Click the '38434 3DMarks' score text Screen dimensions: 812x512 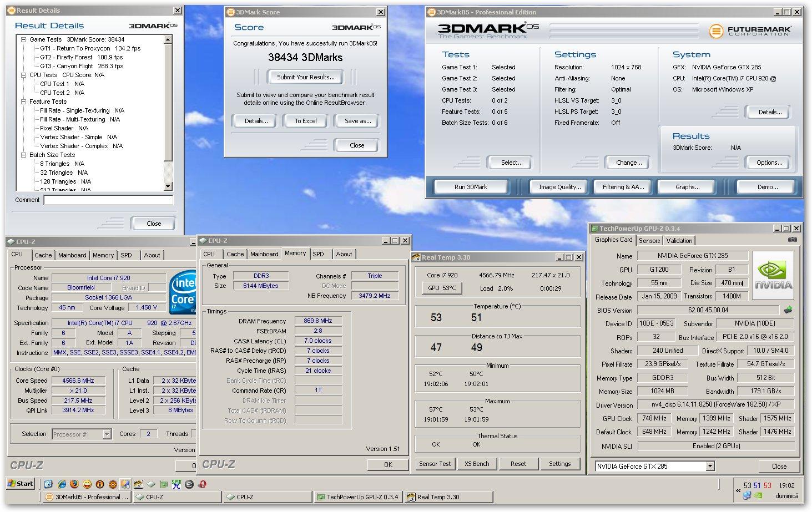coord(305,57)
